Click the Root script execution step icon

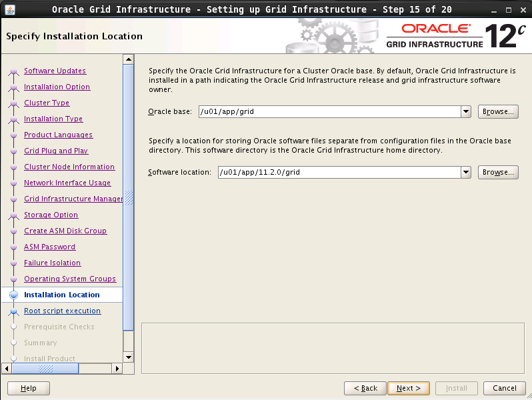(13, 311)
